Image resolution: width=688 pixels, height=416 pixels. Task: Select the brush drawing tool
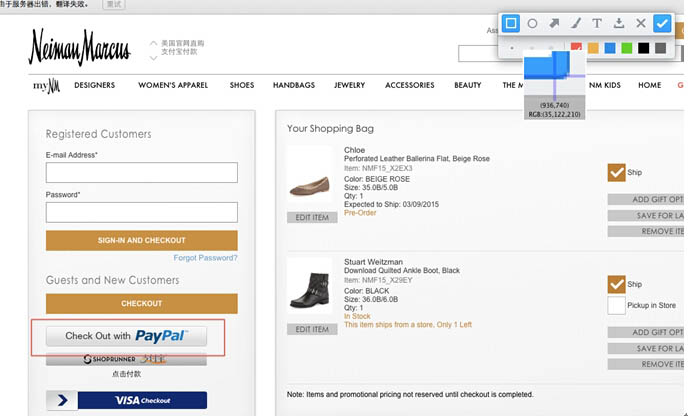[x=575, y=22]
